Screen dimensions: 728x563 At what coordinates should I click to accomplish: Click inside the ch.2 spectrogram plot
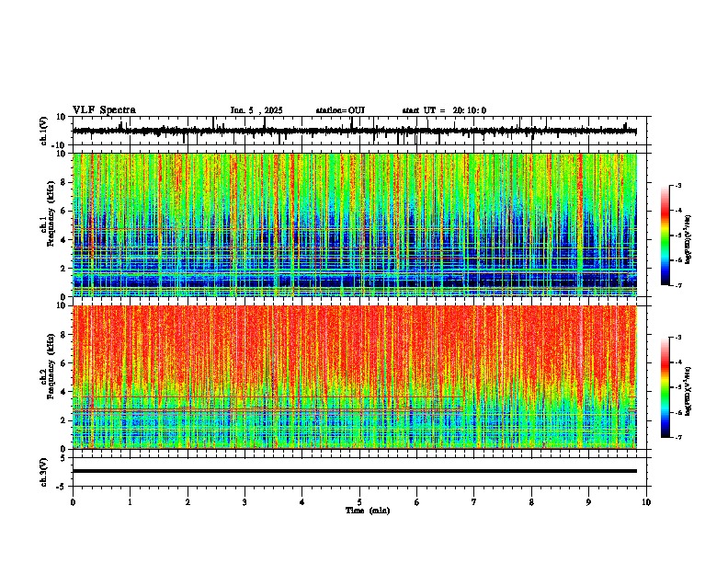point(355,377)
